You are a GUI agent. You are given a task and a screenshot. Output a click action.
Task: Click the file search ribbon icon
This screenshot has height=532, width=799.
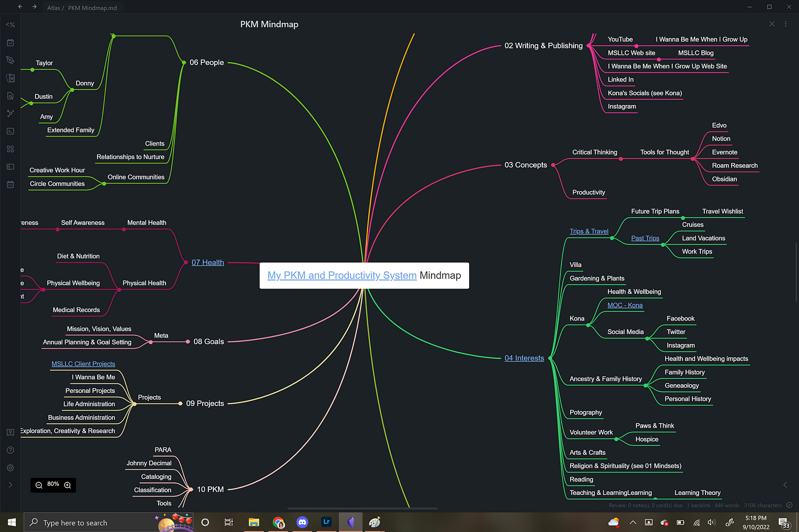pyautogui.click(x=10, y=96)
